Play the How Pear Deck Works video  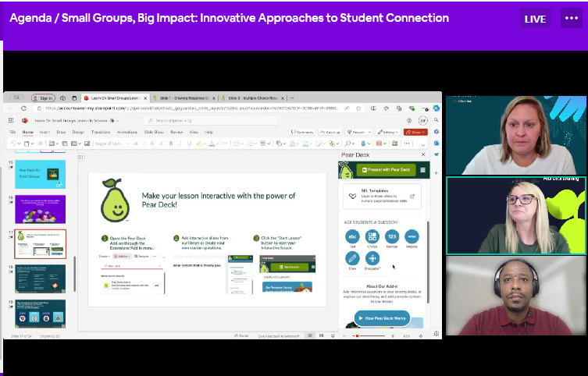(x=382, y=318)
